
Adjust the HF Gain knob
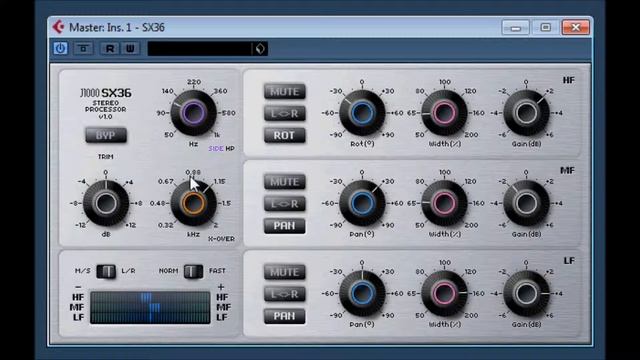pyautogui.click(x=526, y=113)
